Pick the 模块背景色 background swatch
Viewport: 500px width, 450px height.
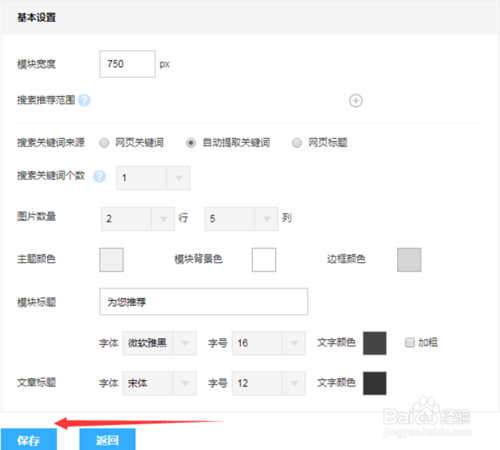tap(264, 260)
